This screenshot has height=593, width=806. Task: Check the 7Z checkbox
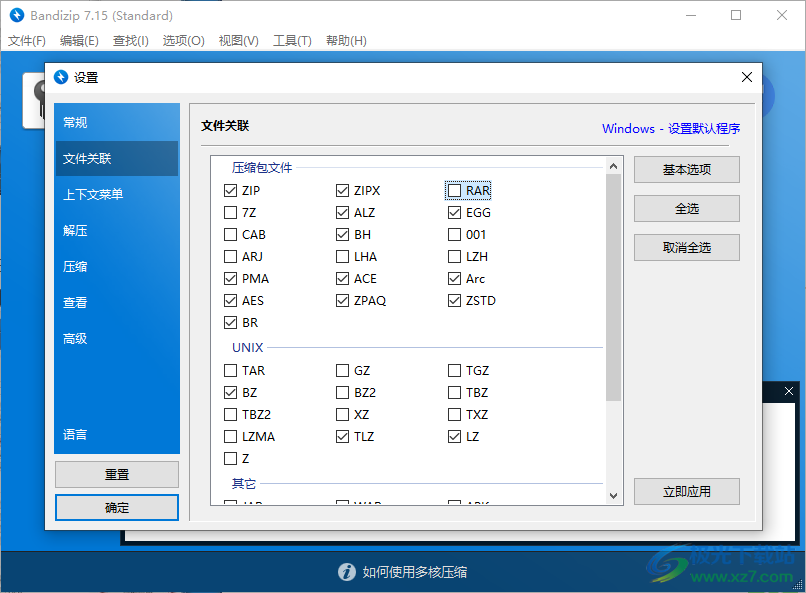230,213
